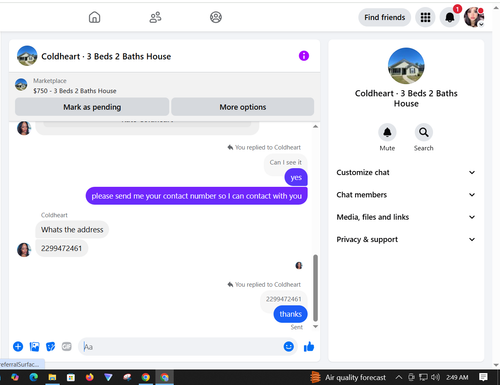The width and height of the screenshot is (500, 385).
Task: Click quoted 'Can I see it' reply
Action: tap(286, 162)
